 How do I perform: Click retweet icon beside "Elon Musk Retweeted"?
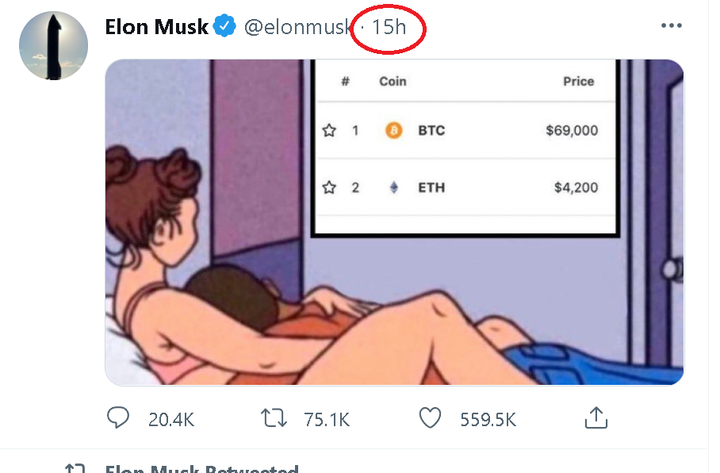72,468
